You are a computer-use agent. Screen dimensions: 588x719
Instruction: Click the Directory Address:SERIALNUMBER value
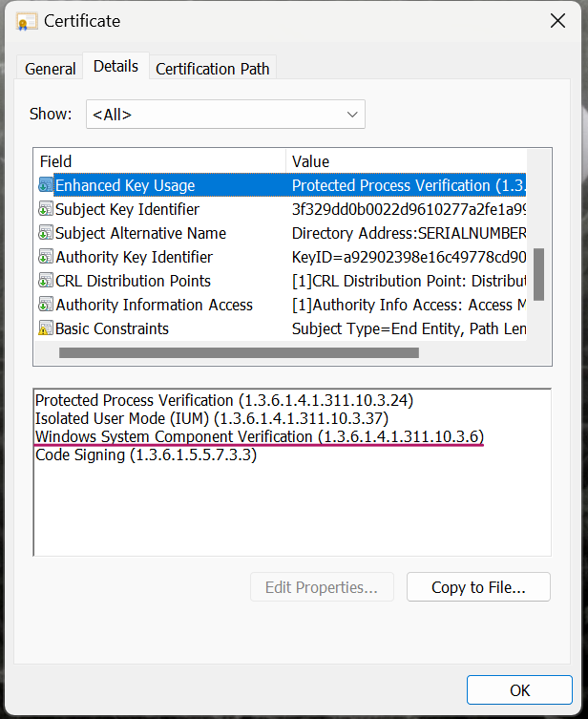[x=409, y=233]
